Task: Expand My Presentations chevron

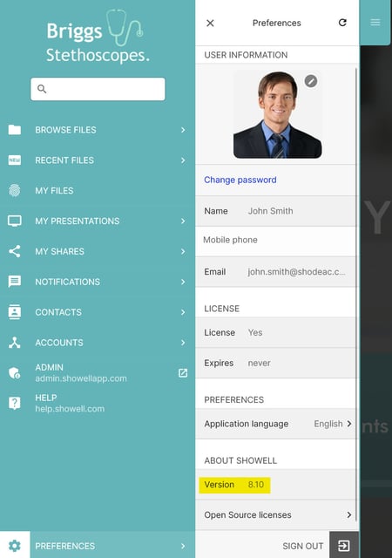Action: click(x=183, y=221)
